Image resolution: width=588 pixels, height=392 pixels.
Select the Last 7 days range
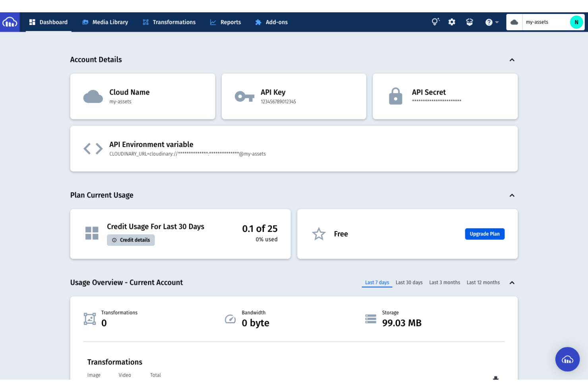click(x=377, y=282)
